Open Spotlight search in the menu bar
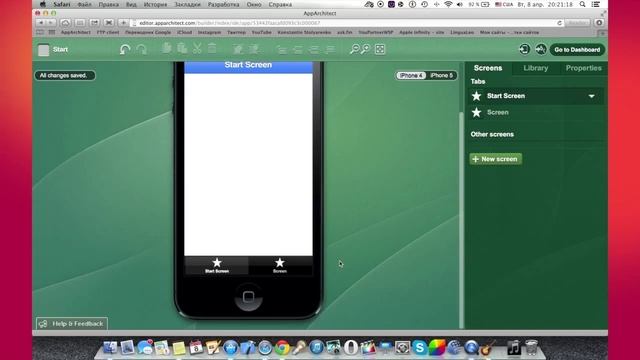 click(582, 4)
